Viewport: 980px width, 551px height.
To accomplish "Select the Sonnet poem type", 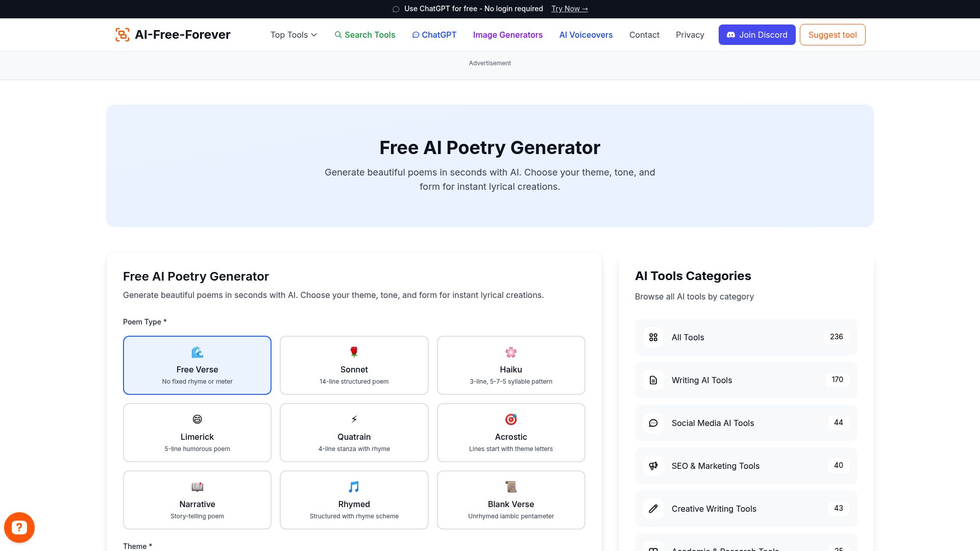I will click(354, 365).
